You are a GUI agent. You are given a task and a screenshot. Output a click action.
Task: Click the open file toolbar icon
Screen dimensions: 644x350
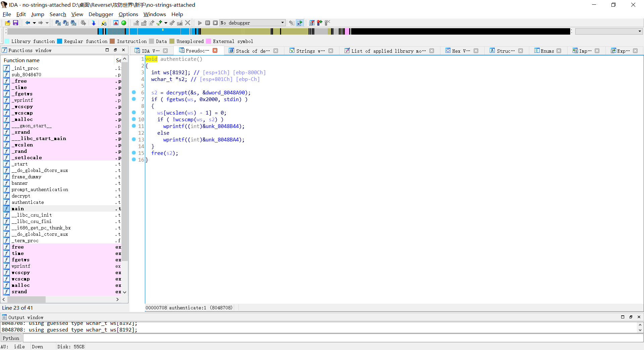7,23
